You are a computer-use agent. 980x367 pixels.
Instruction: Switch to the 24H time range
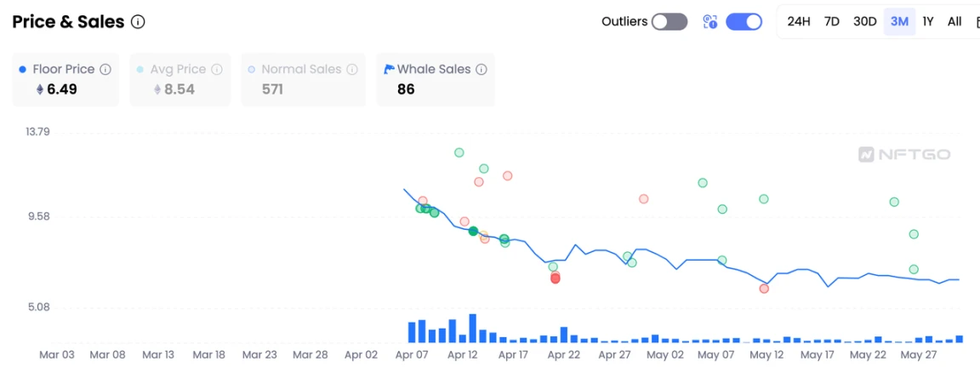coord(798,21)
